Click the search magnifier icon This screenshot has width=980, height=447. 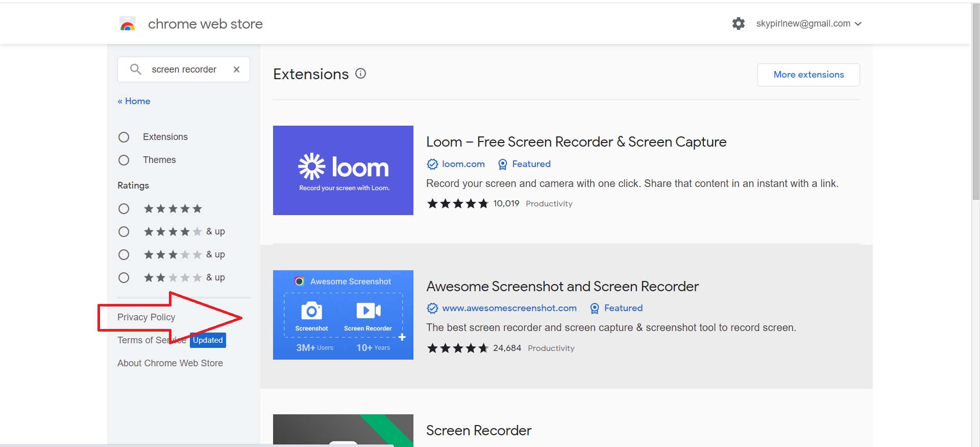(135, 69)
